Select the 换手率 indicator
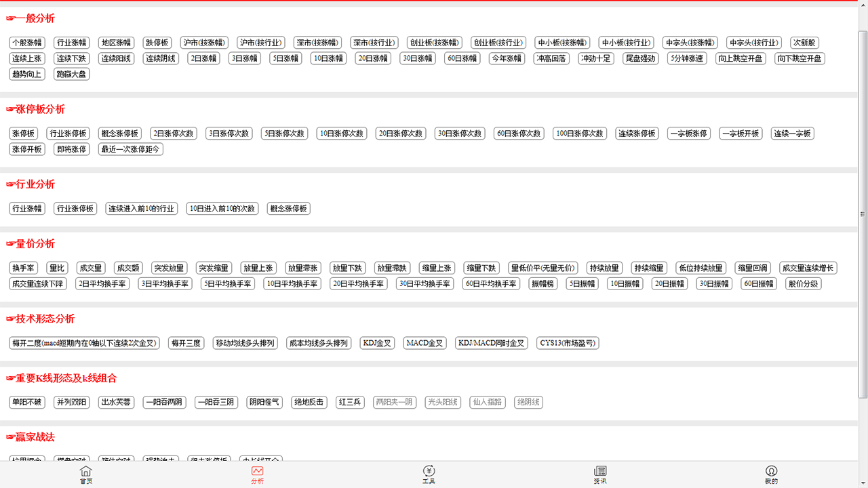This screenshot has width=868, height=488. coord(24,268)
